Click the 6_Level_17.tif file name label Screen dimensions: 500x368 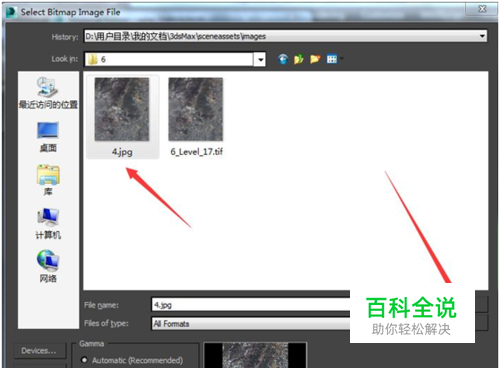197,152
